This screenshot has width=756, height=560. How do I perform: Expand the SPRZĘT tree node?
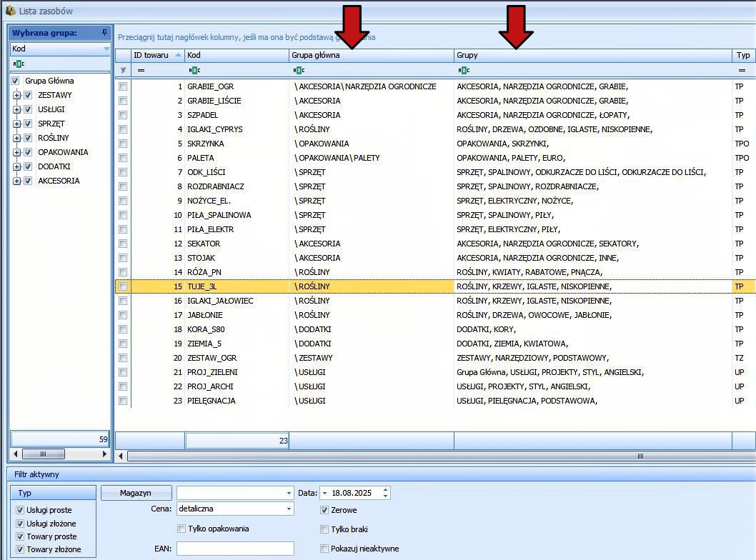(x=17, y=124)
